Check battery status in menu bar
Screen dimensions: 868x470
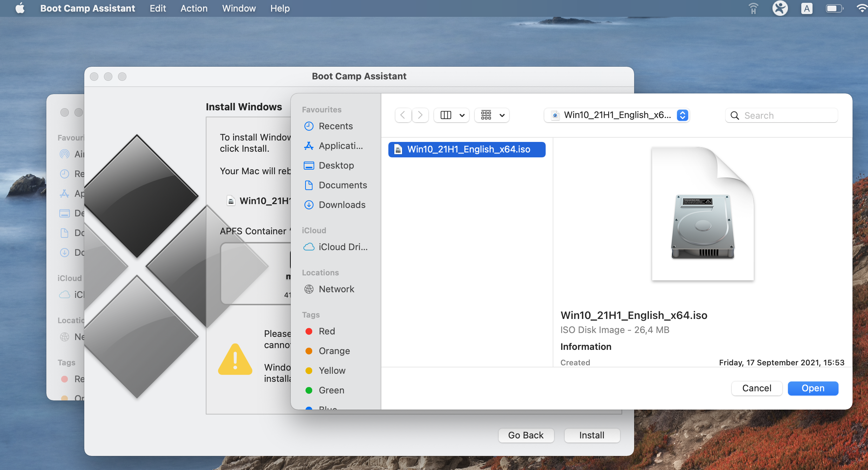pyautogui.click(x=835, y=8)
